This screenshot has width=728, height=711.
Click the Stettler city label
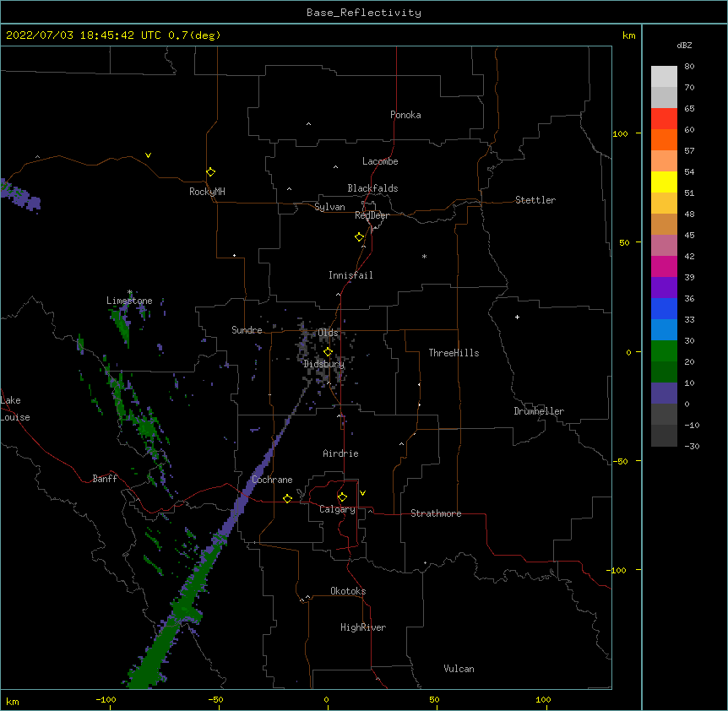pyautogui.click(x=535, y=200)
